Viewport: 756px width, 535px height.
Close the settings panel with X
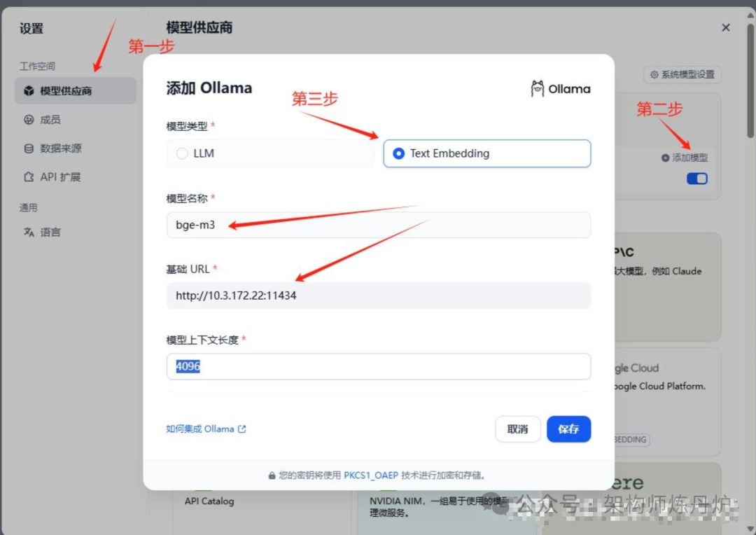click(726, 27)
